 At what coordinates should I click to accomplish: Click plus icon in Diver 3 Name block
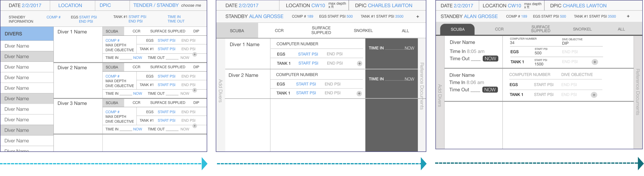coord(195,126)
